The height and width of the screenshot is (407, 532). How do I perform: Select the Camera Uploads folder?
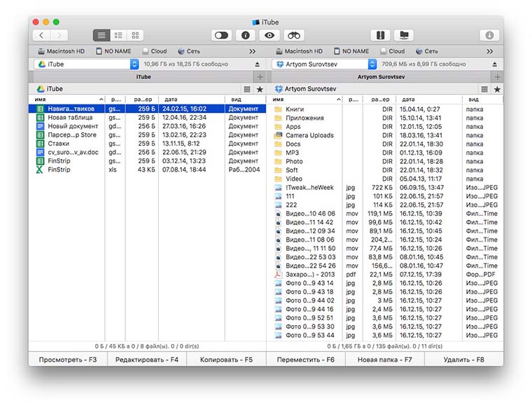click(x=385, y=135)
